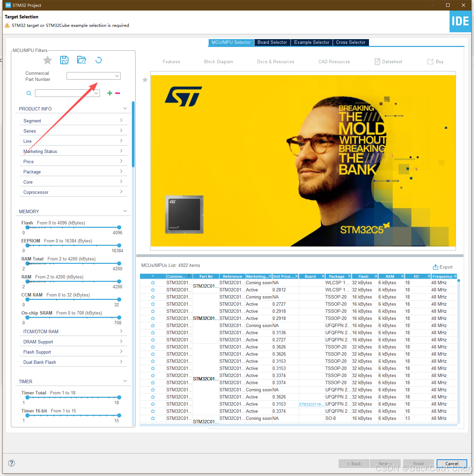Switch to the Board Selector tab

(x=272, y=42)
